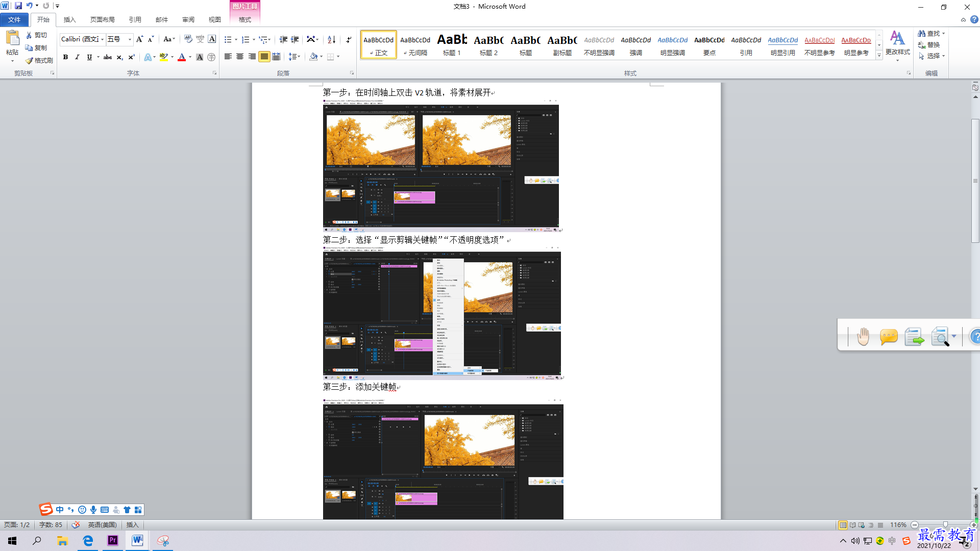Switch to the picture Format tab
Screen dimensions: 980x551
(245, 19)
